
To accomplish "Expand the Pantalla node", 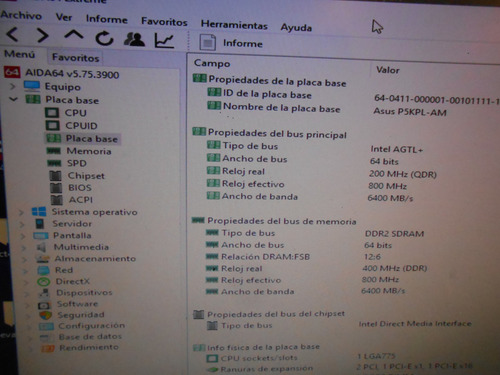I will 23,236.
